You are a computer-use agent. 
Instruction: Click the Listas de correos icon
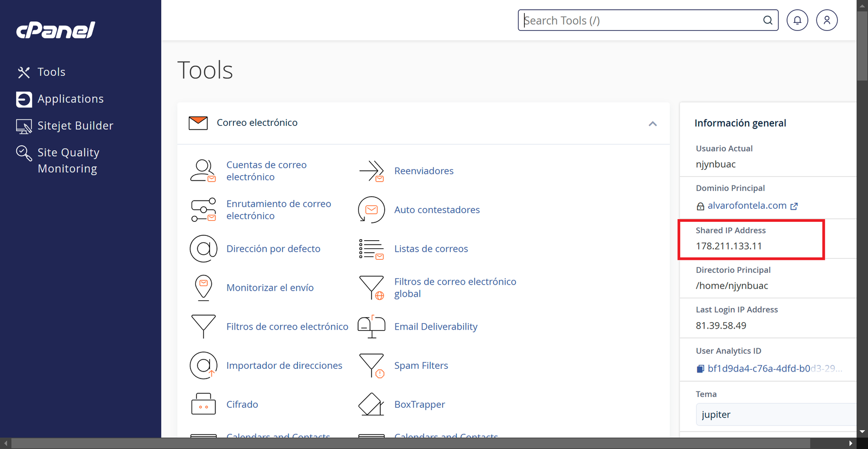point(372,249)
